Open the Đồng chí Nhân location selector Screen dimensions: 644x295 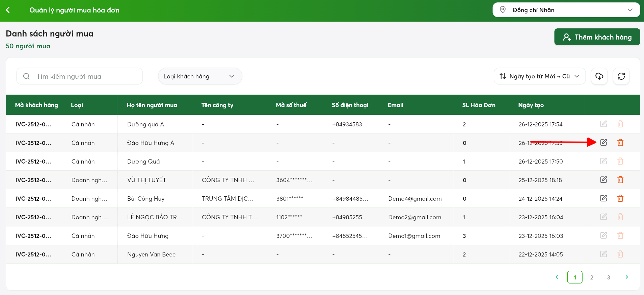566,10
